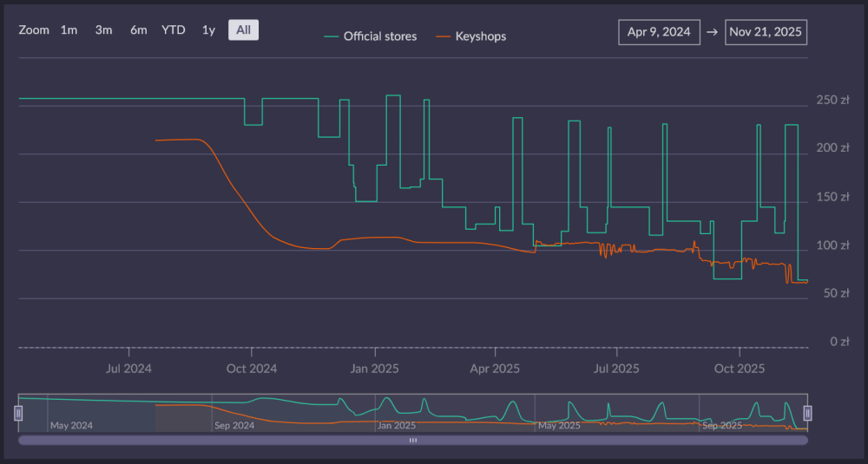Click May 2024 in the navigator timeline
The width and height of the screenshot is (868, 464).
coord(71,426)
